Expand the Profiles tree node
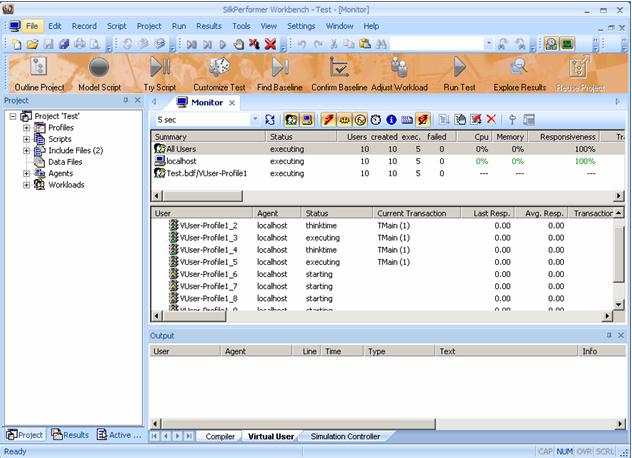This screenshot has height=458, width=632. 26,128
